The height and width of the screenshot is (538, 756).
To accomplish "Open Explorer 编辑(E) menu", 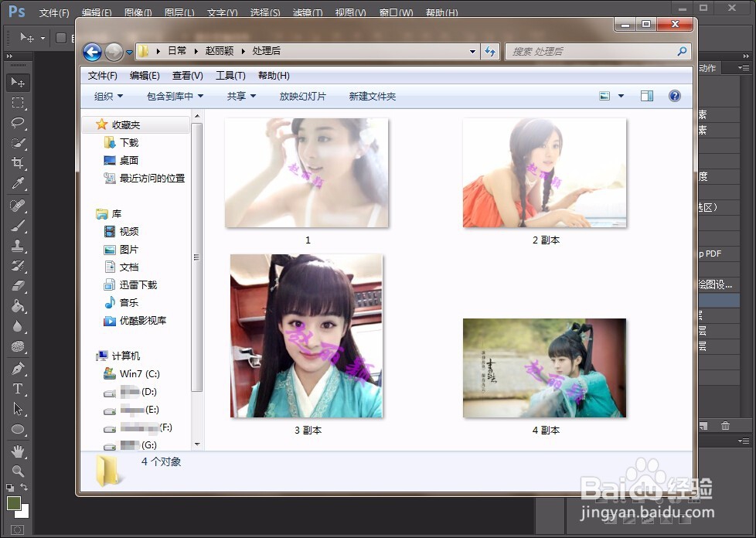I will point(145,76).
